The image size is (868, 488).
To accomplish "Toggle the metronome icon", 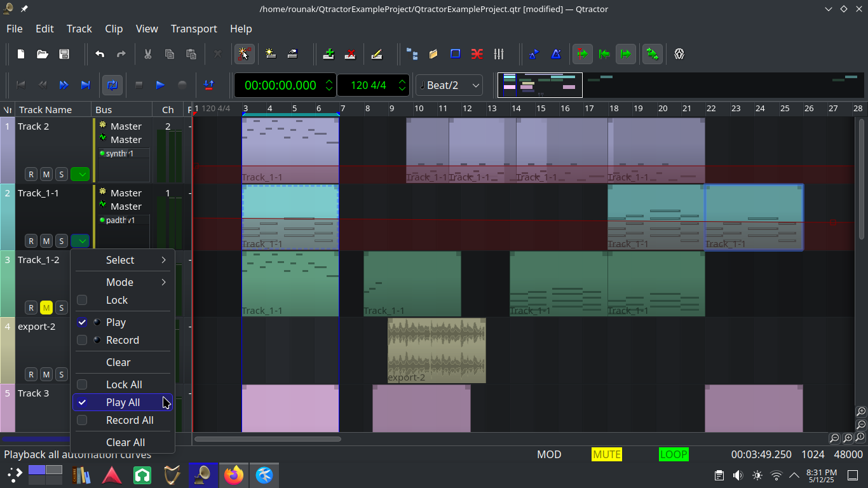I will [x=555, y=54].
